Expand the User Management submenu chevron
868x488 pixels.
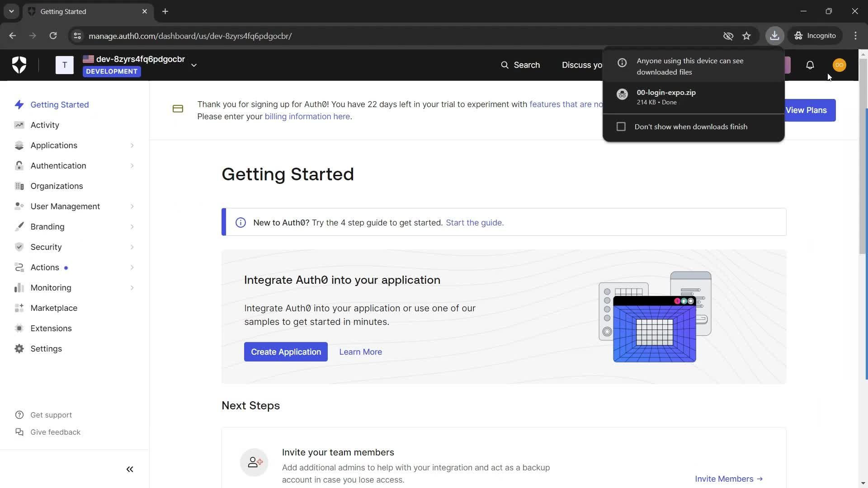132,206
